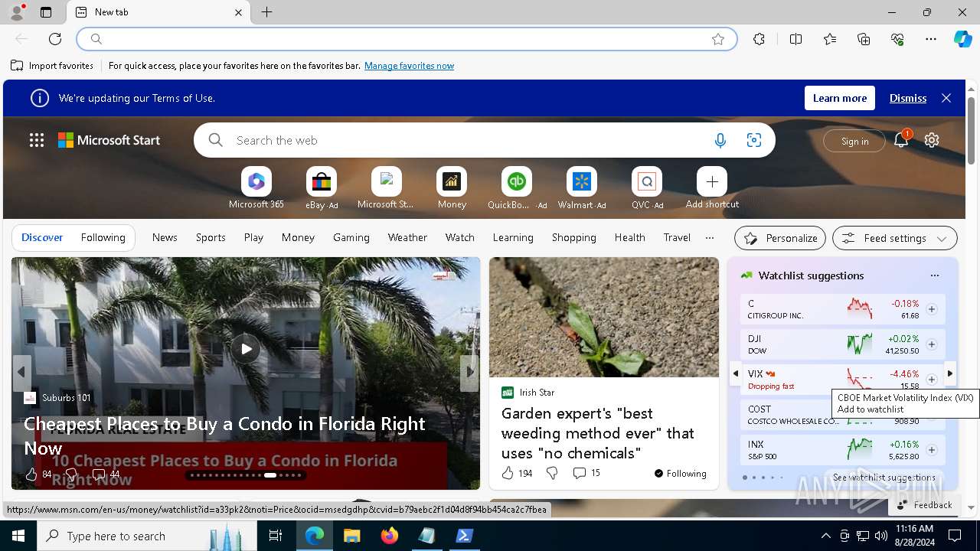Viewport: 980px width, 551px height.
Task: Add Citigroup to watchlist
Action: point(932,309)
